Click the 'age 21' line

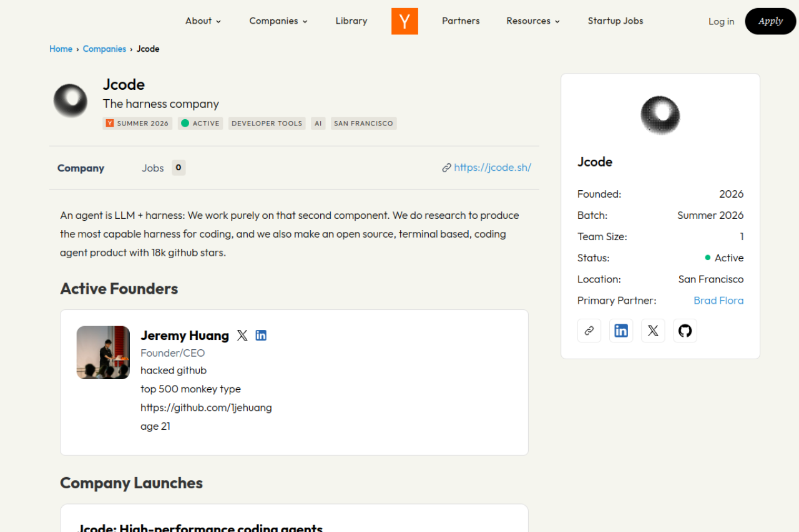tap(155, 427)
